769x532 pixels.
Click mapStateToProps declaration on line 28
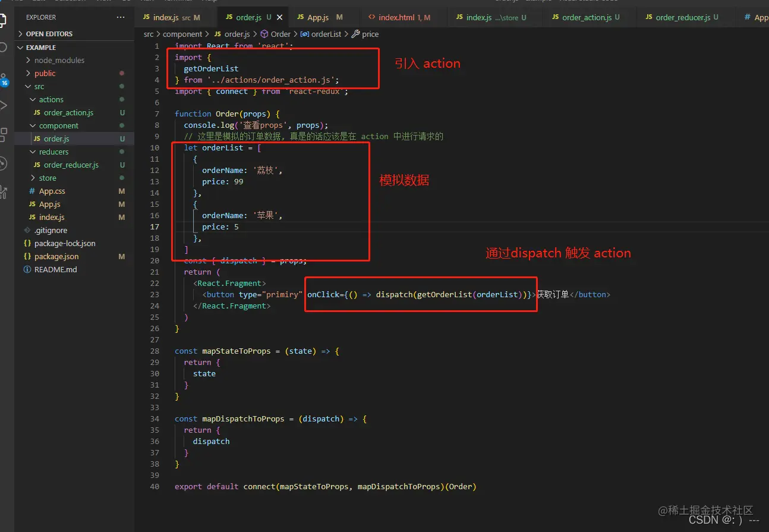257,351
